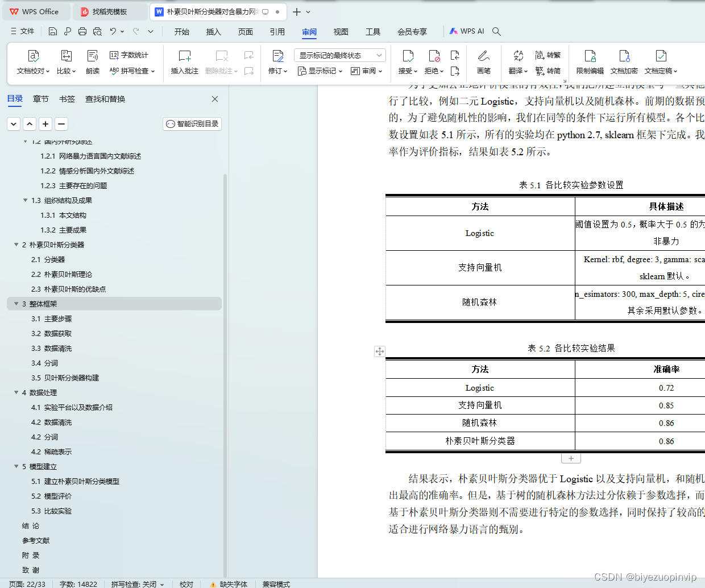Insert a comment via 插入批注
The image size is (705, 588).
184,63
